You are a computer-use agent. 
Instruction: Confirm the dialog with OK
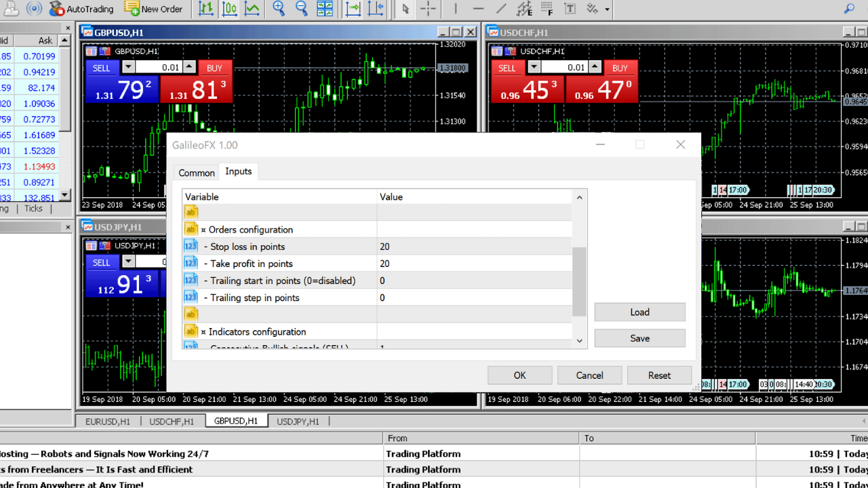click(x=519, y=375)
